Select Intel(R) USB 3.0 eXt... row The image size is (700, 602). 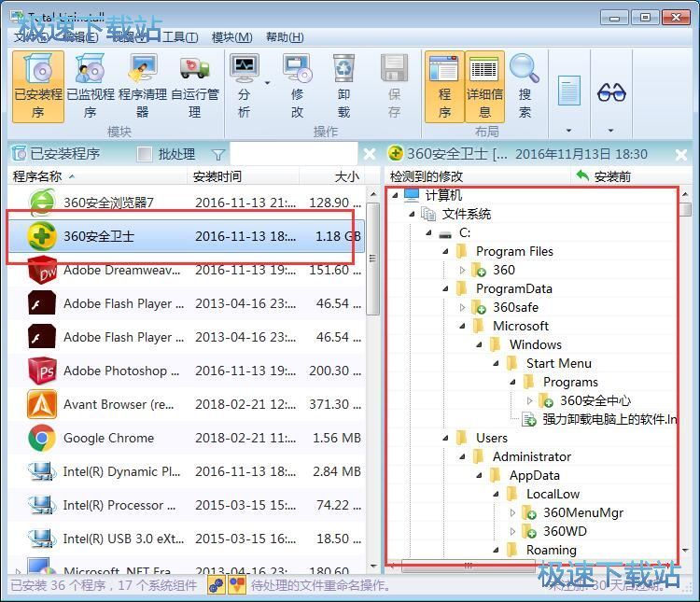pos(187,539)
